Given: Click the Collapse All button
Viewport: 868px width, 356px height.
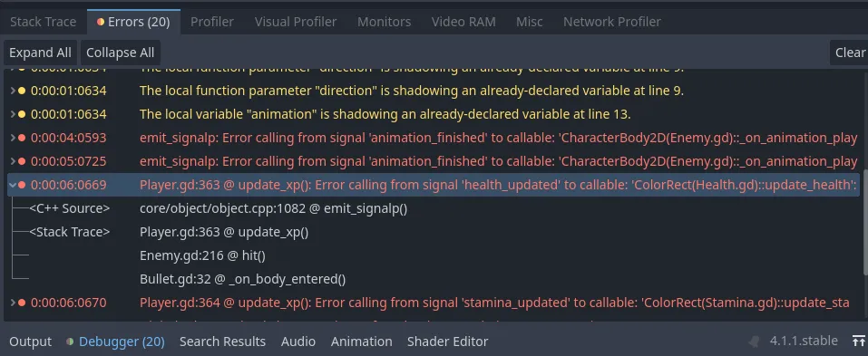Looking at the screenshot, I should (120, 53).
